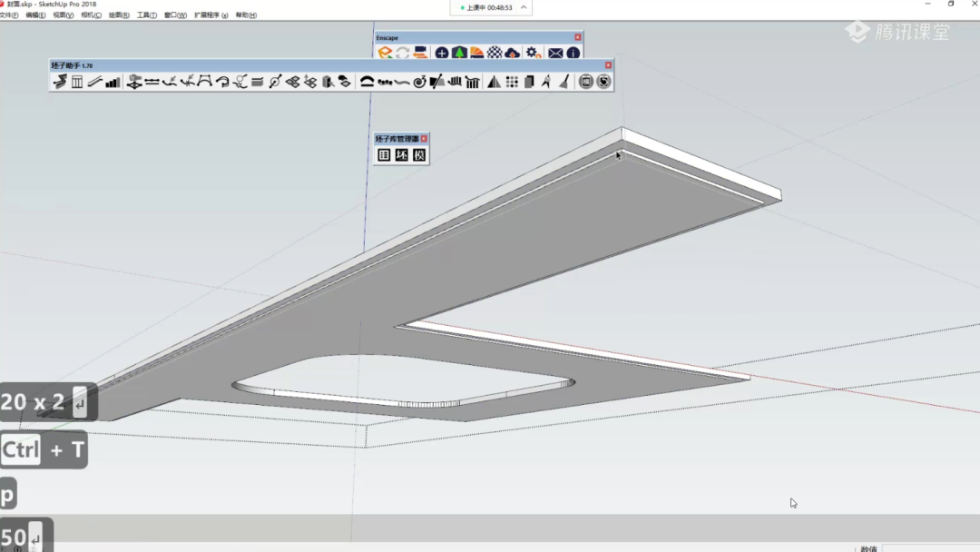Click the curved arrow loop icon in 坯子助手
Viewport: 980px width, 552px height.
222,82
